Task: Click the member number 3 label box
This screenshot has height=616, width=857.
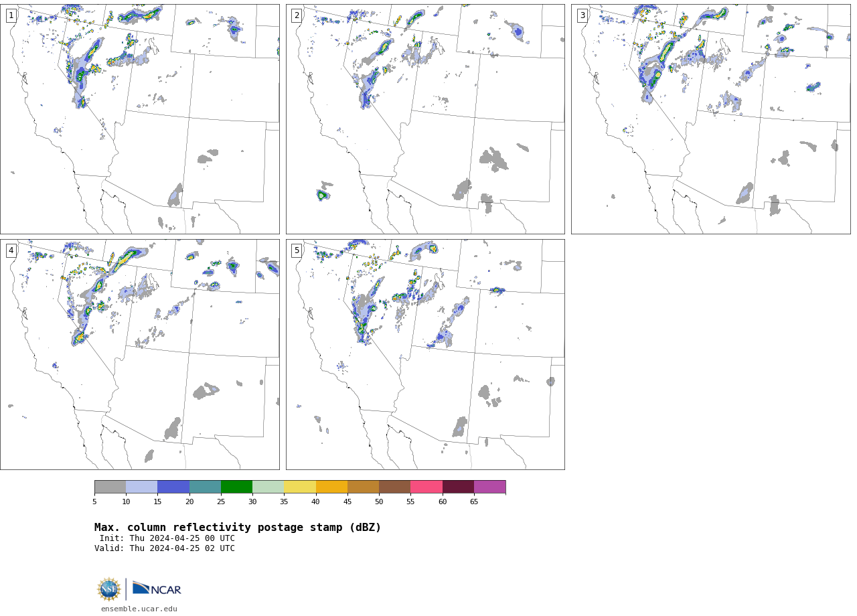Action: [582, 15]
